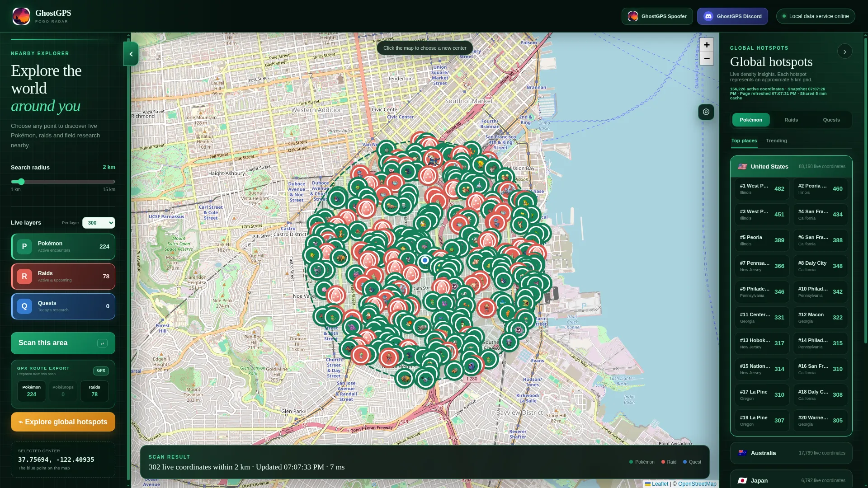The width and height of the screenshot is (868, 488).
Task: Click the right panel scrollbar
Action: pyautogui.click(x=866, y=190)
